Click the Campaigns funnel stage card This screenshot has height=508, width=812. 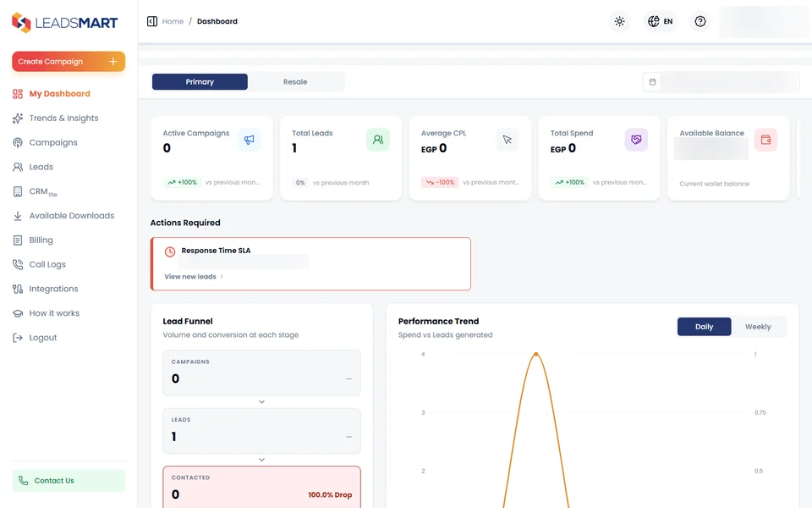262,373
